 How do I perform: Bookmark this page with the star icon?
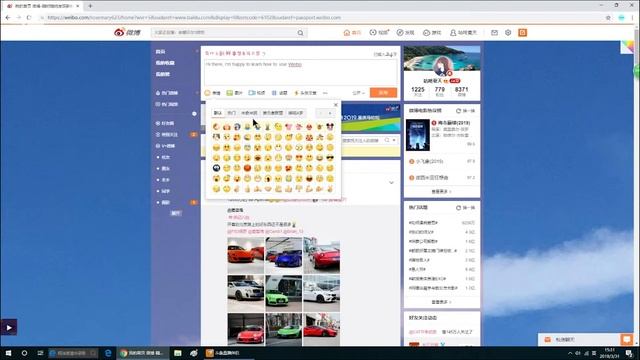[x=608, y=18]
